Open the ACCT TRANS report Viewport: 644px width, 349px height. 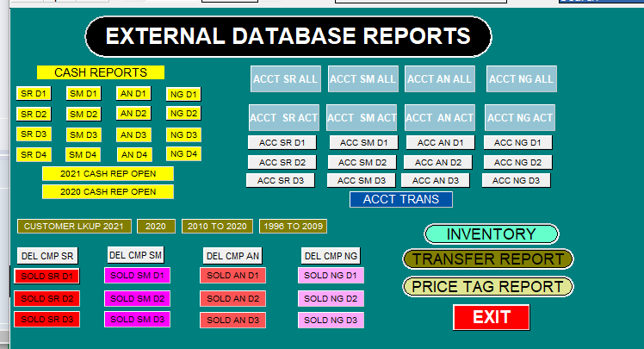(x=401, y=199)
